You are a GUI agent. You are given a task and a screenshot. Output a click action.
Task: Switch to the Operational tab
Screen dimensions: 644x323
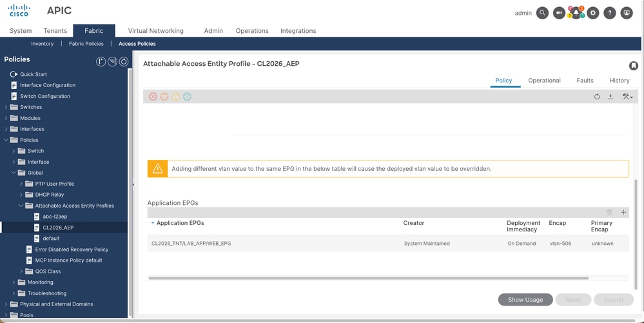[x=544, y=81]
